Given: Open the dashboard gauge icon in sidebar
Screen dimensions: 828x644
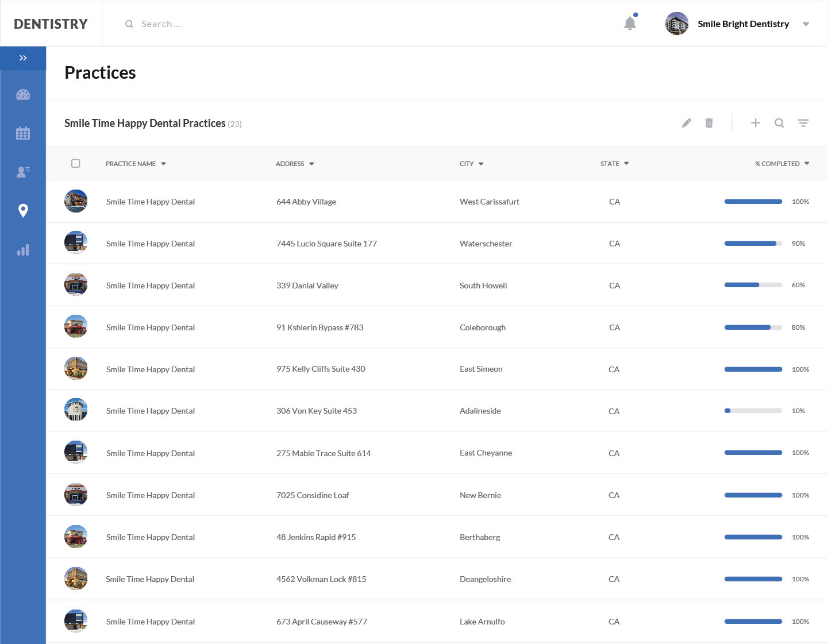Looking at the screenshot, I should pyautogui.click(x=23, y=95).
